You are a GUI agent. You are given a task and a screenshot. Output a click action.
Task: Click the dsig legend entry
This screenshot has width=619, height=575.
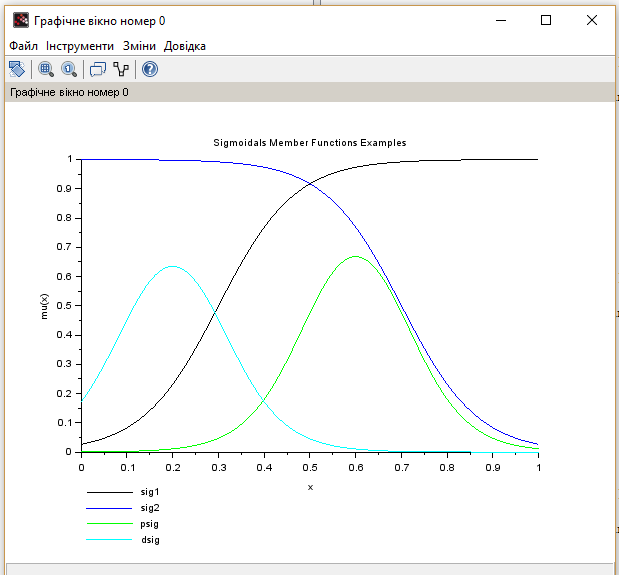150,539
